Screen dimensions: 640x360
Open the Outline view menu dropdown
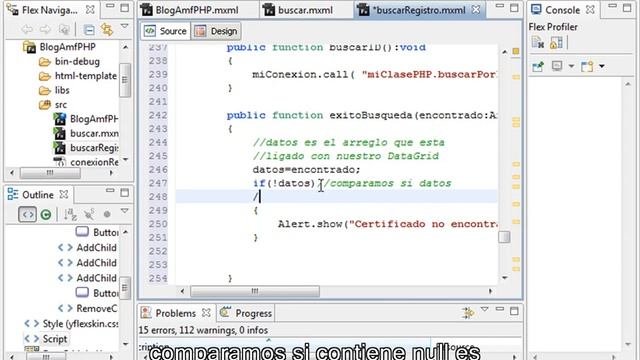tap(124, 211)
